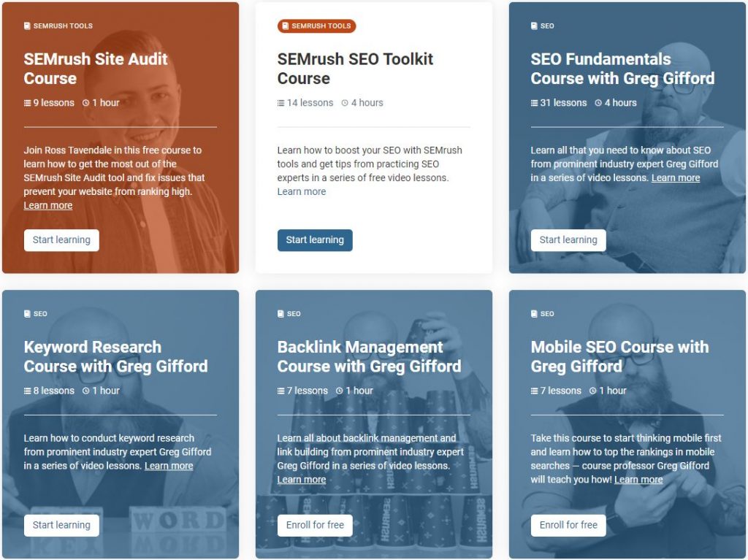Enroll for free in Backlink Management Course
This screenshot has width=748, height=560.
[315, 525]
